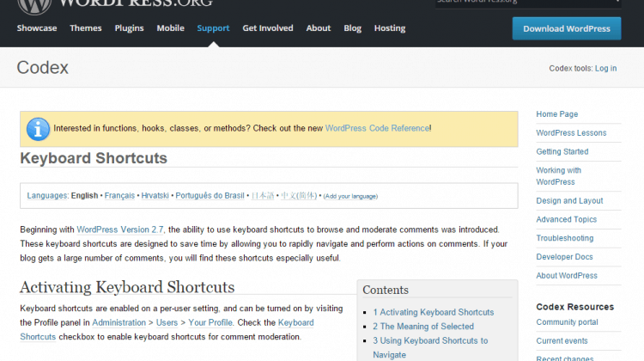Open Troubleshooting sidebar link
The height and width of the screenshot is (361, 644).
point(565,238)
